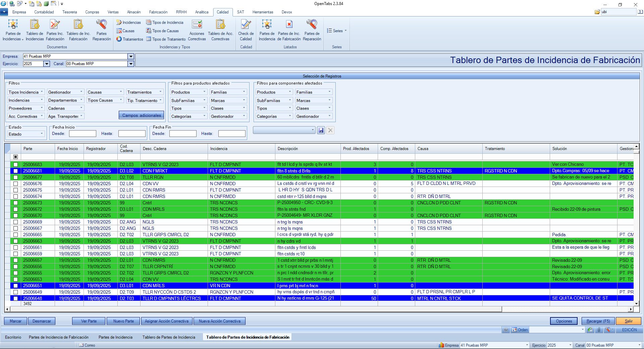Expand the Empresa dropdown

(131, 56)
